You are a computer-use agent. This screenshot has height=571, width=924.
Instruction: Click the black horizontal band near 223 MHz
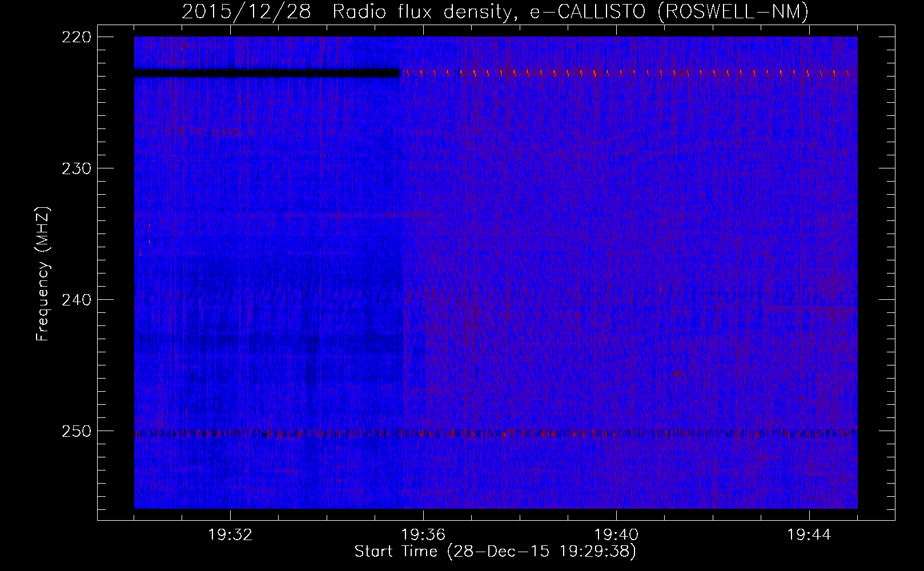(267, 73)
